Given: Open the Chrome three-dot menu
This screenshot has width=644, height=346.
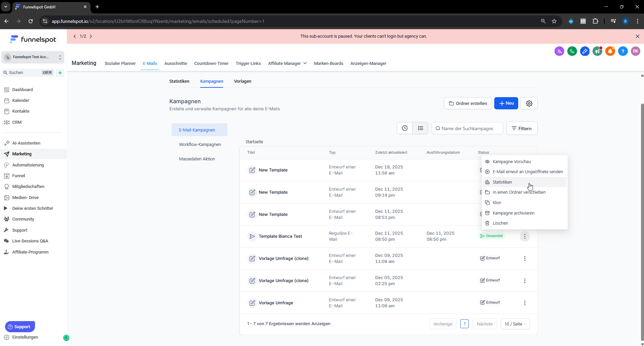Looking at the screenshot, I should [637, 21].
